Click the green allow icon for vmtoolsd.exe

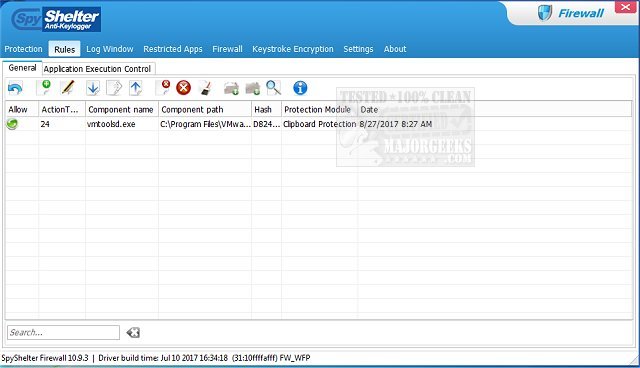tap(12, 124)
